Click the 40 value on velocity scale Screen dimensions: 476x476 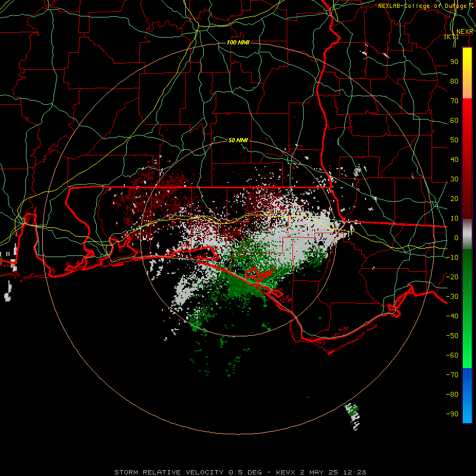point(454,160)
